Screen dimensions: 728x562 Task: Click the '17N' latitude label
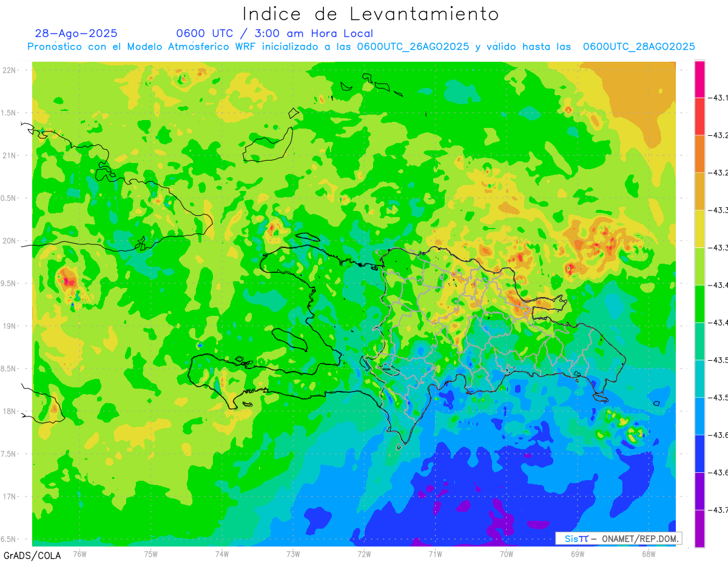click(x=10, y=496)
